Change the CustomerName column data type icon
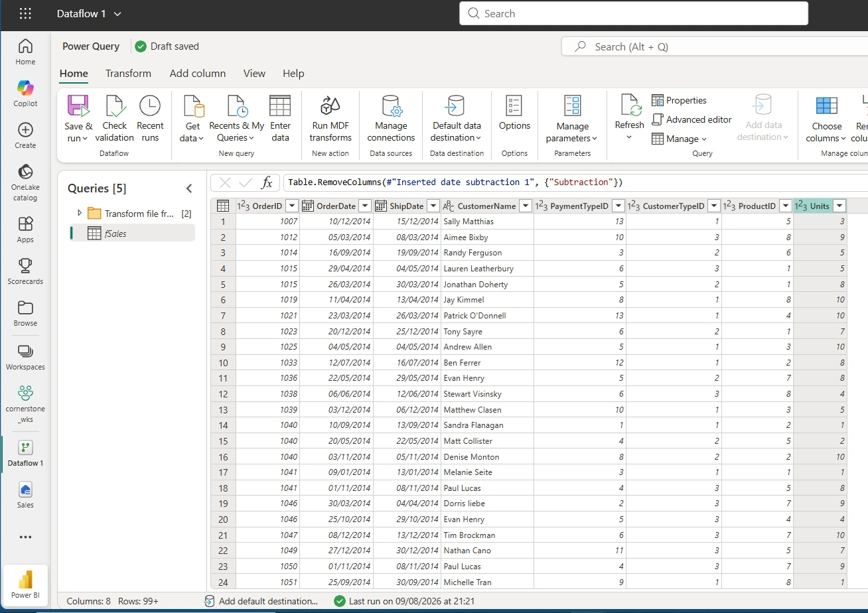The height and width of the screenshot is (613, 868). 449,206
